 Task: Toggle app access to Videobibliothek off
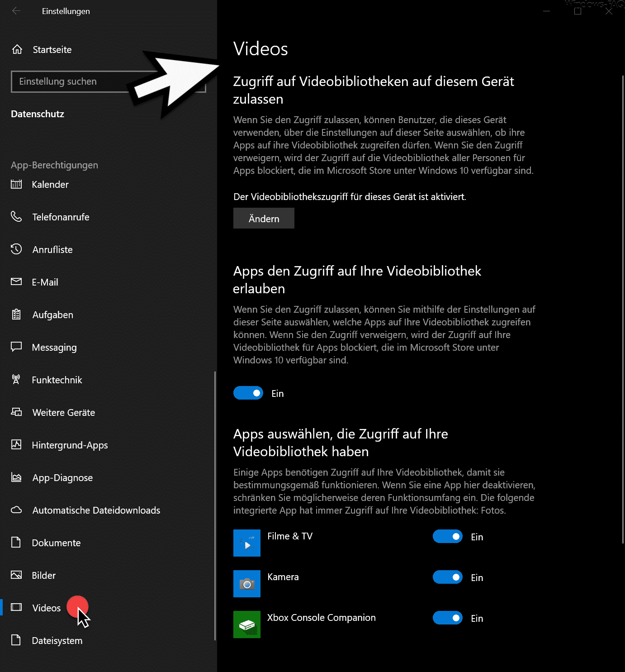248,393
